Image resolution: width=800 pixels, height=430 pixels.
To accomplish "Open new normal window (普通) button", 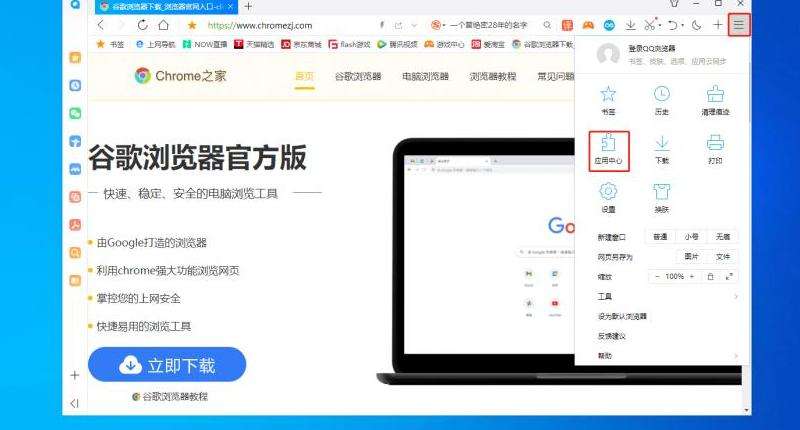I will [660, 237].
